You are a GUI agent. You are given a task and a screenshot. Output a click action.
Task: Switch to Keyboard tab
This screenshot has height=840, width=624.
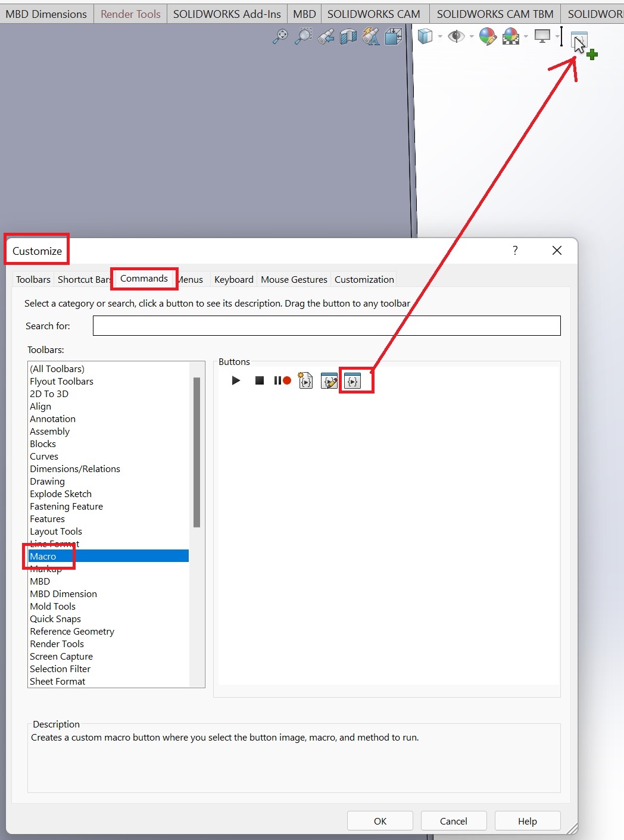[x=234, y=279]
